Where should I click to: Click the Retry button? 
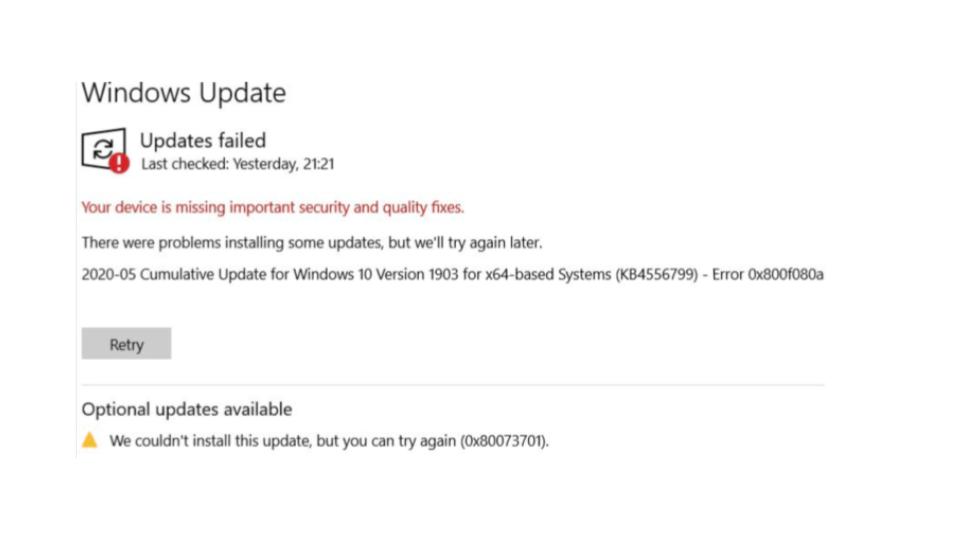coord(126,343)
